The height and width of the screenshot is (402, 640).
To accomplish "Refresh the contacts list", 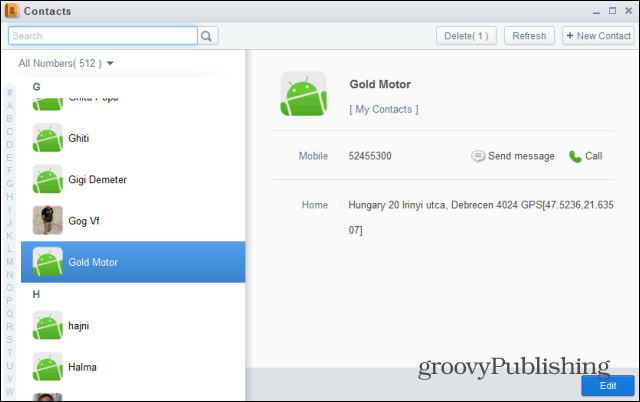I will tap(529, 36).
